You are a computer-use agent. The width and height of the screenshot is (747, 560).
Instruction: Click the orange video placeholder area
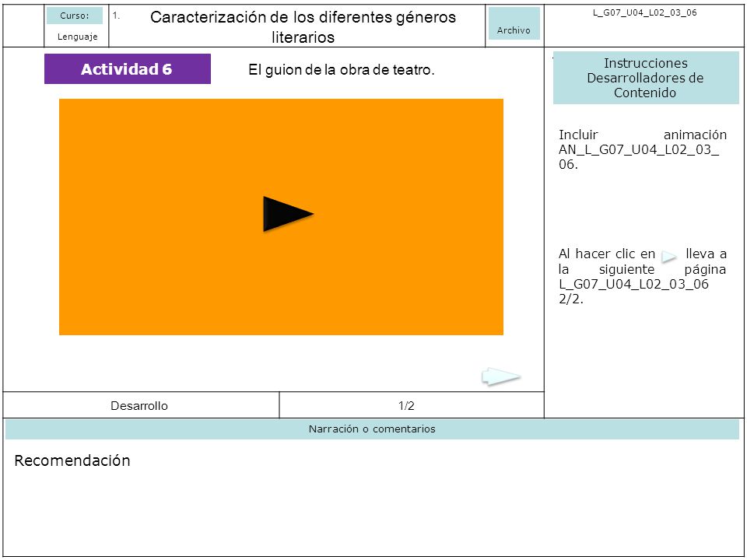pos(281,217)
